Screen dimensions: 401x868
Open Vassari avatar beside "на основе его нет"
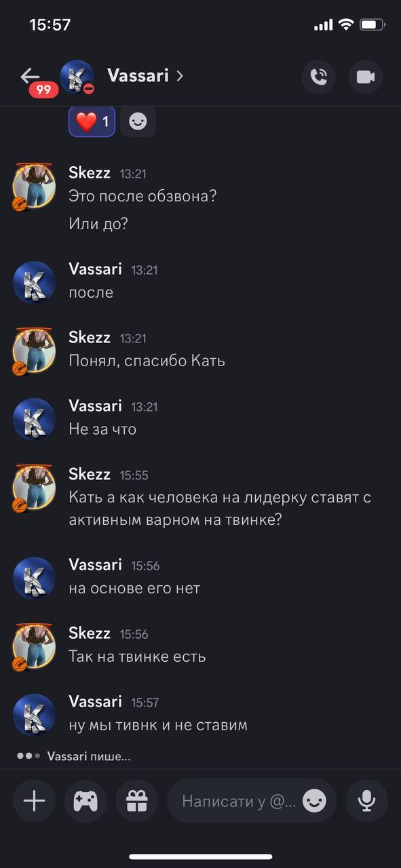[34, 578]
